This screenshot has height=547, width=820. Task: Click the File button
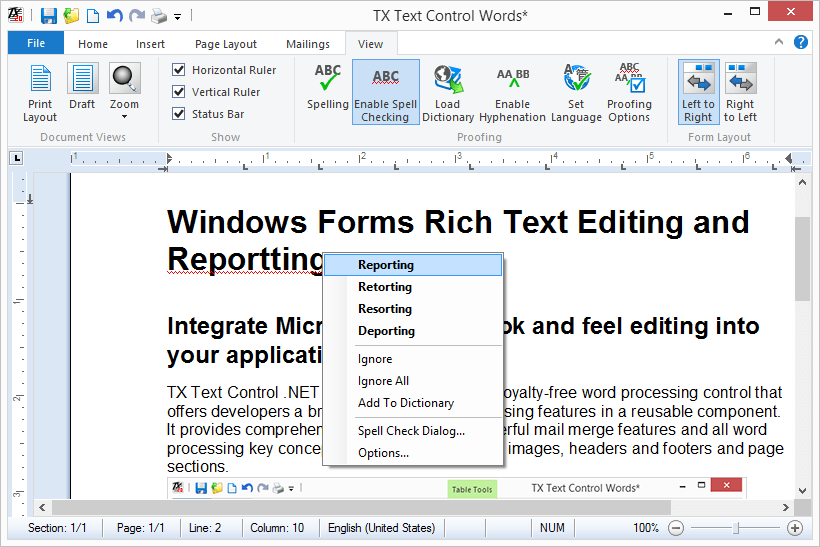click(x=36, y=44)
